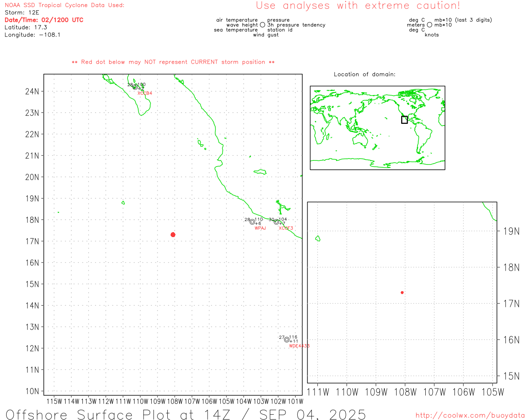Click the world overview map thumbnail

pos(377,128)
